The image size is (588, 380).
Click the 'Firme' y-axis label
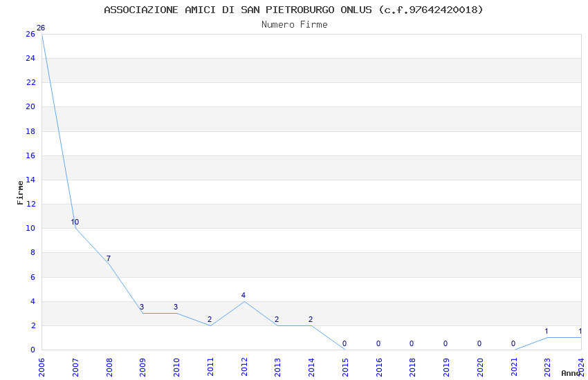pos(20,193)
